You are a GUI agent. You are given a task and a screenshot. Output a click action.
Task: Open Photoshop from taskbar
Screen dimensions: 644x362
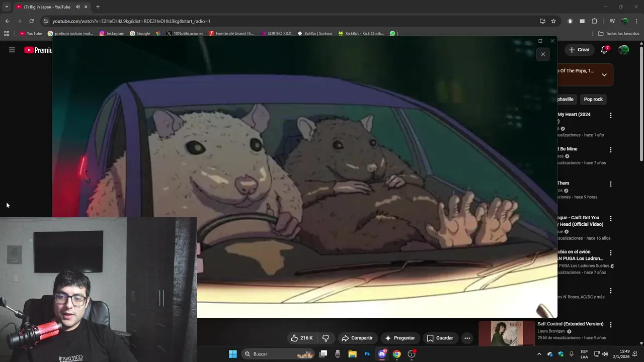click(367, 354)
